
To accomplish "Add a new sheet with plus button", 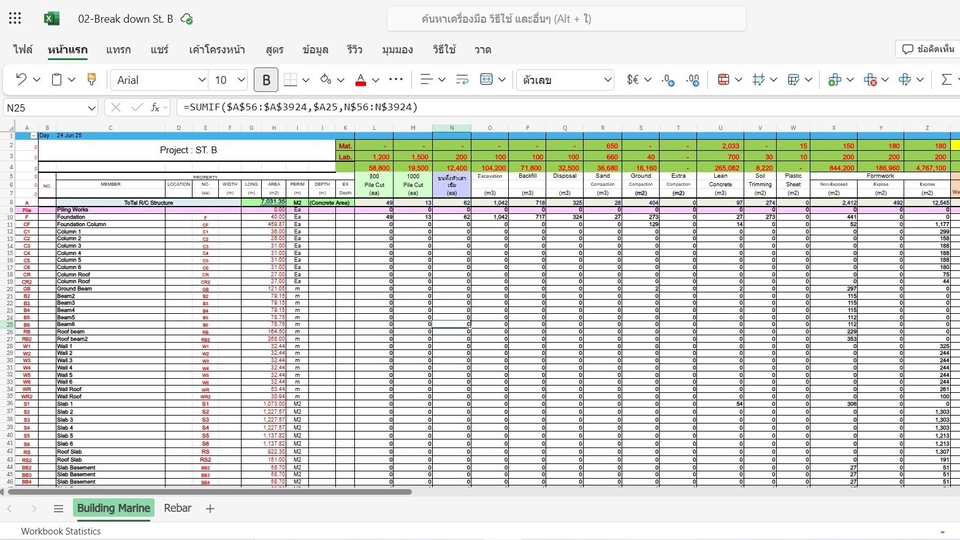I will point(210,508).
